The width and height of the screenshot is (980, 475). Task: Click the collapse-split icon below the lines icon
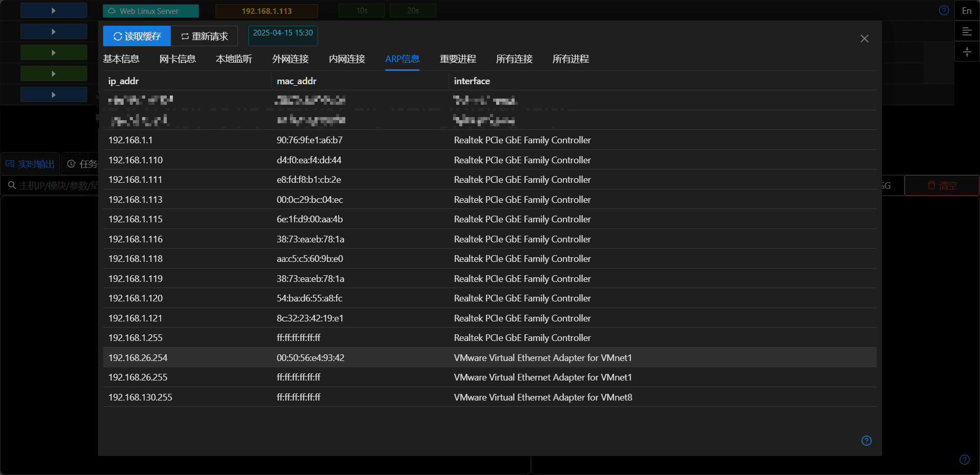click(967, 52)
